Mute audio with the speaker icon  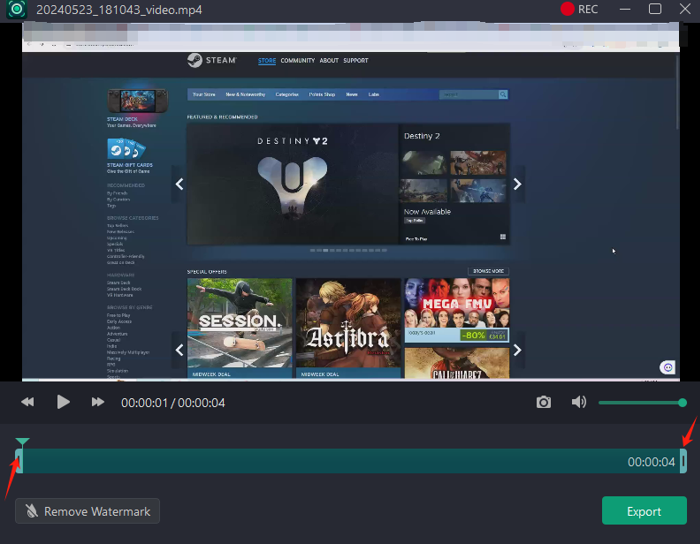point(578,402)
